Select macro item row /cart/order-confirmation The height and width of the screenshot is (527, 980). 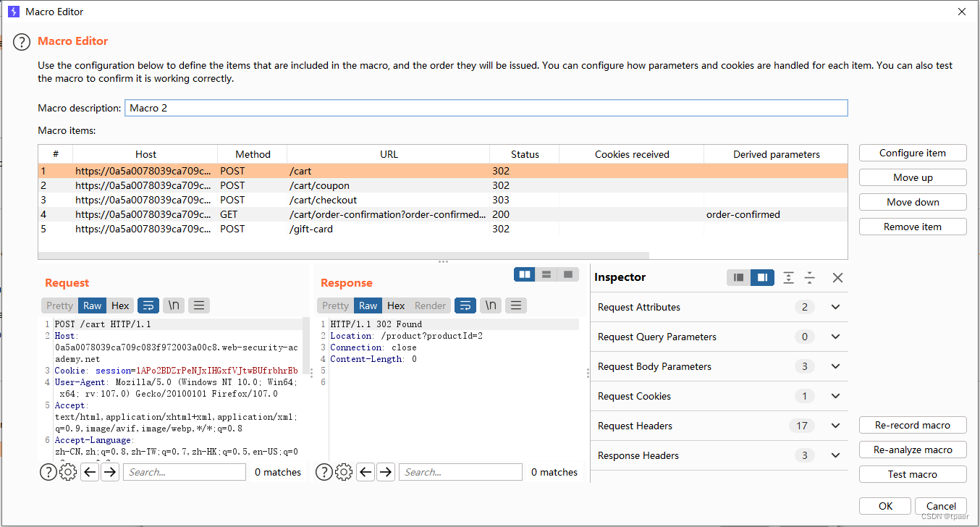click(x=442, y=214)
